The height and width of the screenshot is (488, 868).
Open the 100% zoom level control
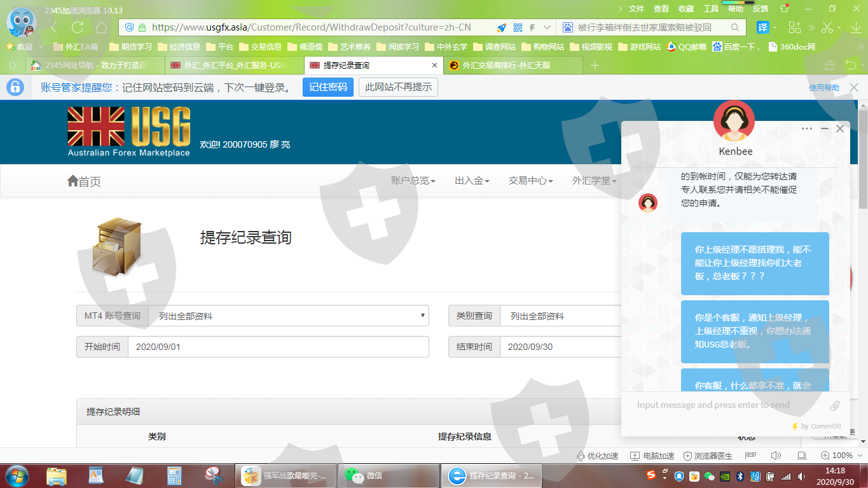tap(837, 456)
